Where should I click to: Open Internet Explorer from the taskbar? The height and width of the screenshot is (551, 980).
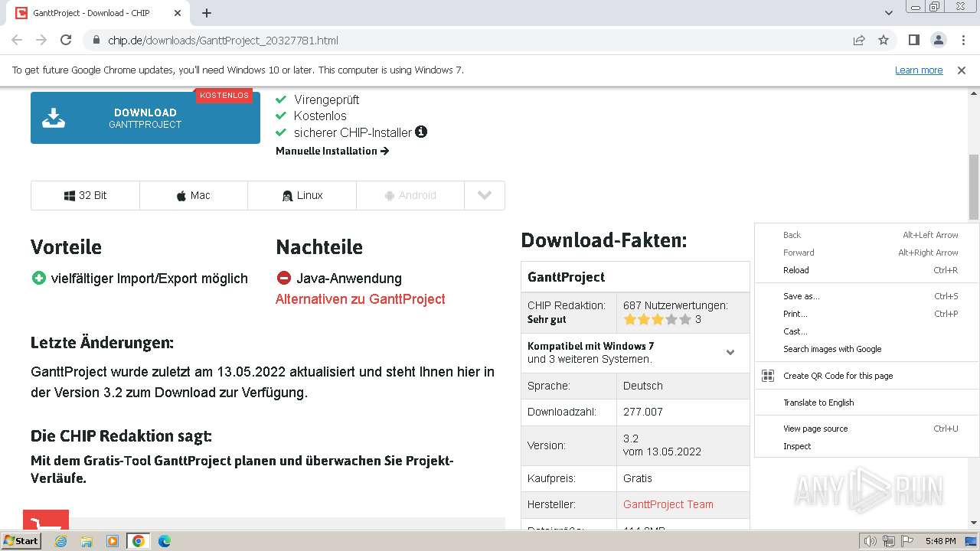click(60, 541)
